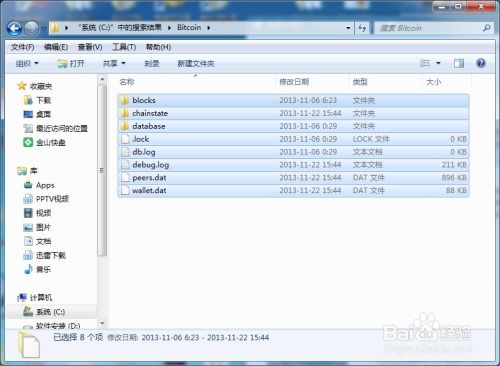Screen dimensions: 500x366
Task: Click the sidebar scrollbar up arrow
Action: 102,79
